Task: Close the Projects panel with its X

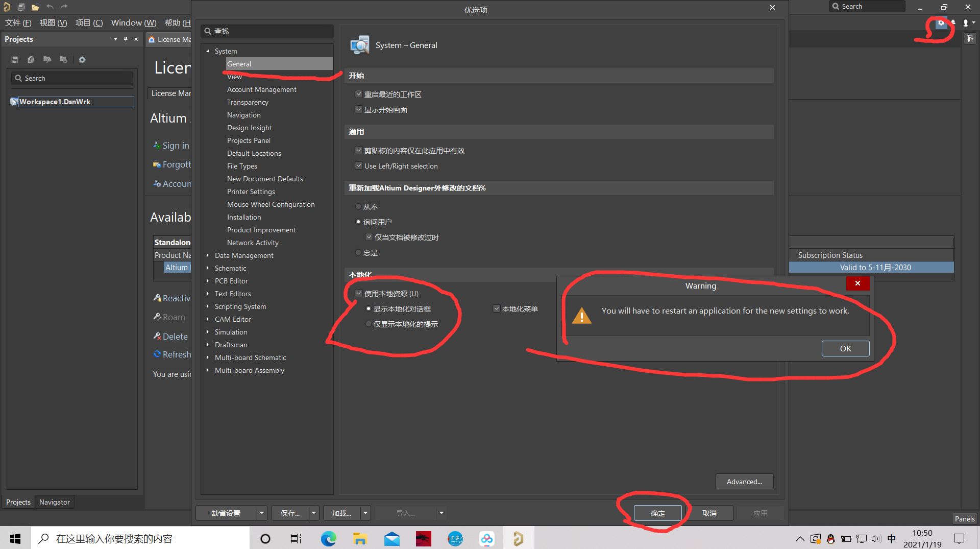Action: click(x=136, y=39)
